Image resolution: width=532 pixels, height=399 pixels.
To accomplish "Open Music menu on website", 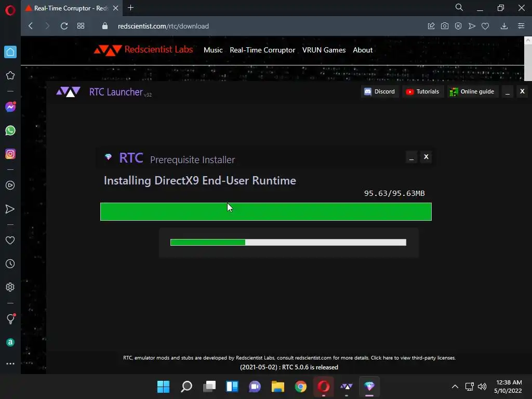I will (213, 50).
